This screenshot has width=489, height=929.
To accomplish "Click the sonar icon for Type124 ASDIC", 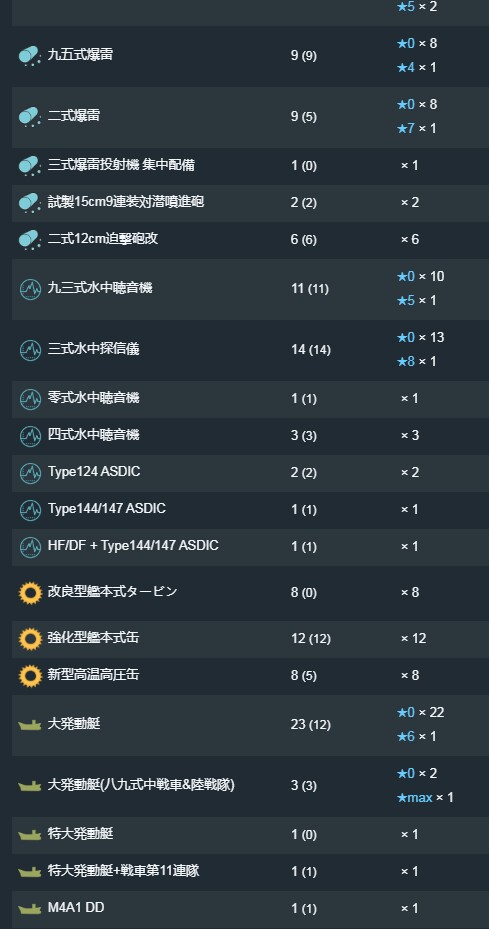I will (30, 473).
